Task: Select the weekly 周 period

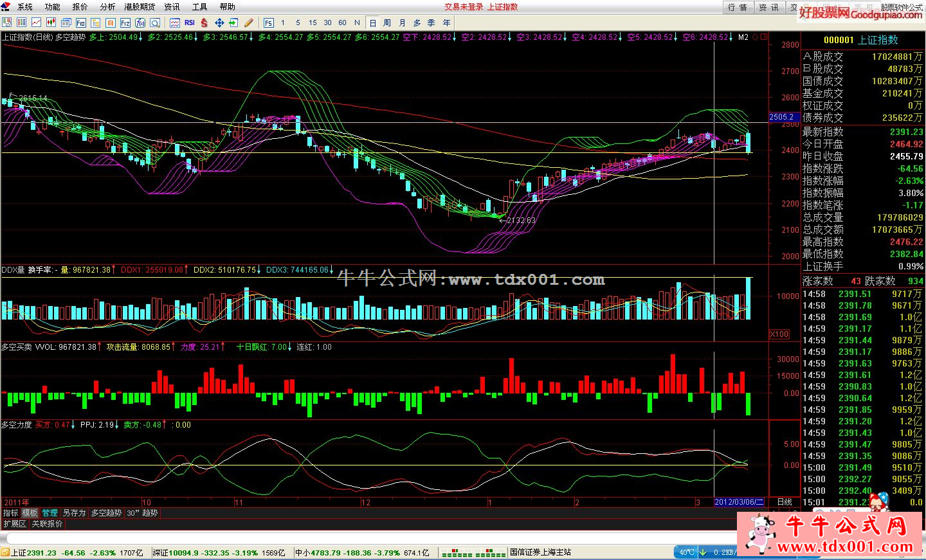Action: pyautogui.click(x=387, y=23)
